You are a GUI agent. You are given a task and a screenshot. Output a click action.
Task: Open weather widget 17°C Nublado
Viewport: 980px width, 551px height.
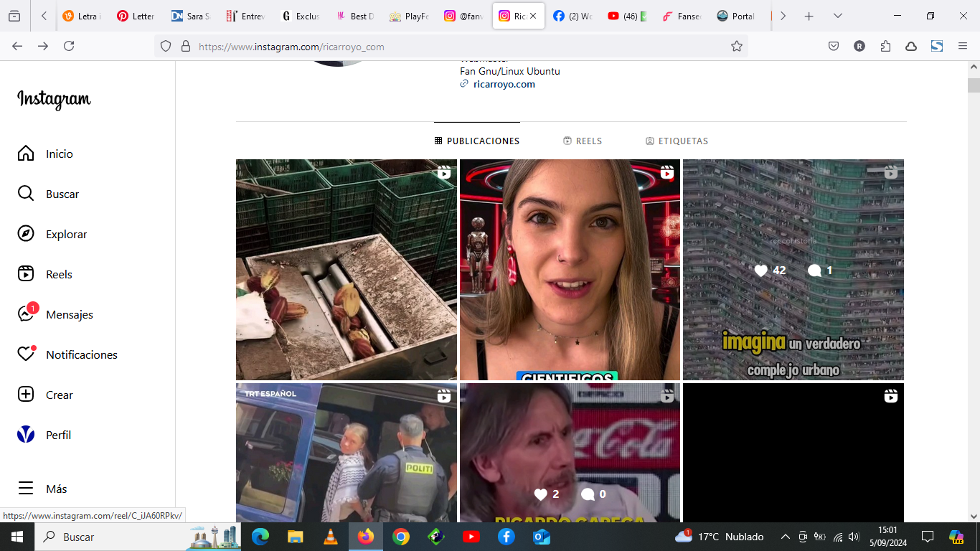coord(720,537)
